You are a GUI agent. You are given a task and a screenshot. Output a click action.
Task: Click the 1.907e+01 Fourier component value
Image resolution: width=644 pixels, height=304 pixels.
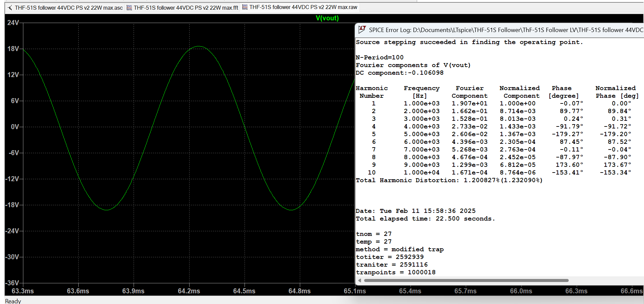pos(469,103)
